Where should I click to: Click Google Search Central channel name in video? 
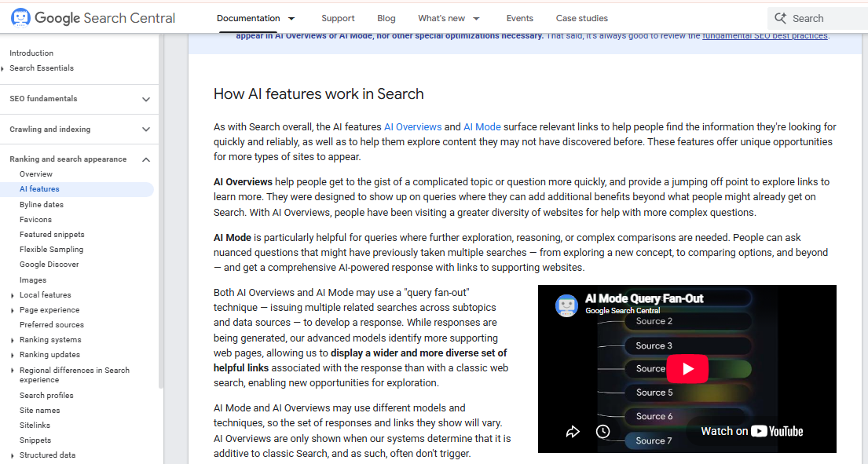coord(623,311)
